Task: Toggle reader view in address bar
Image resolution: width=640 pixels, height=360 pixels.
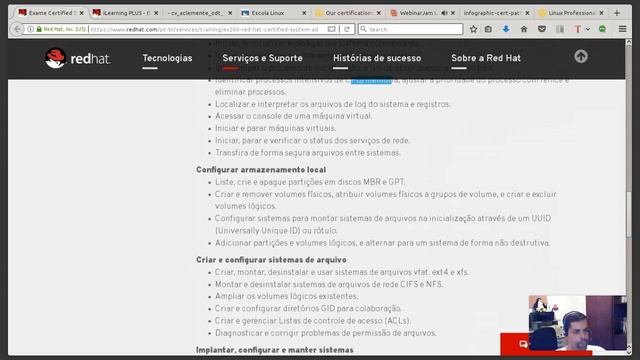Action: pos(331,29)
